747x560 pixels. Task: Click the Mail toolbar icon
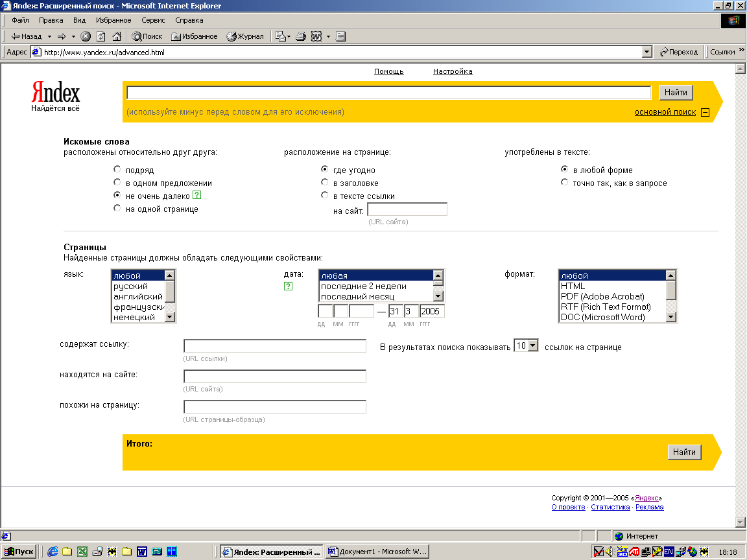281,36
